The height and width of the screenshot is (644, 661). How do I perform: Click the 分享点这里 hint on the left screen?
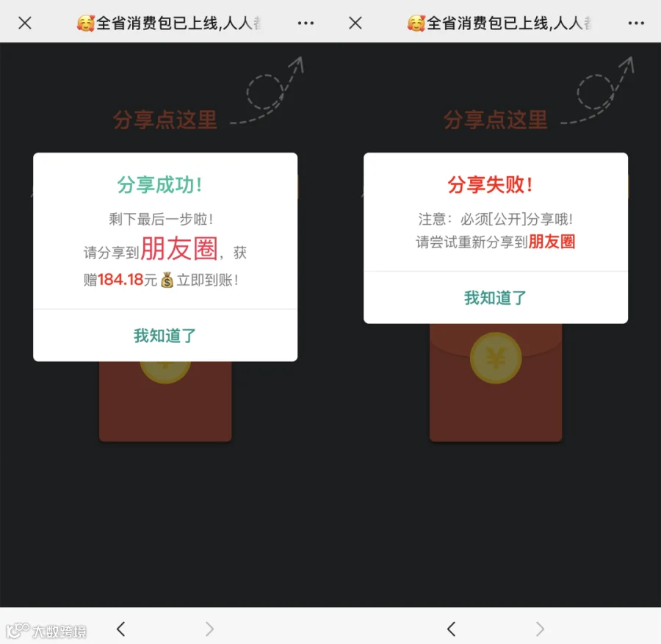pos(165,120)
